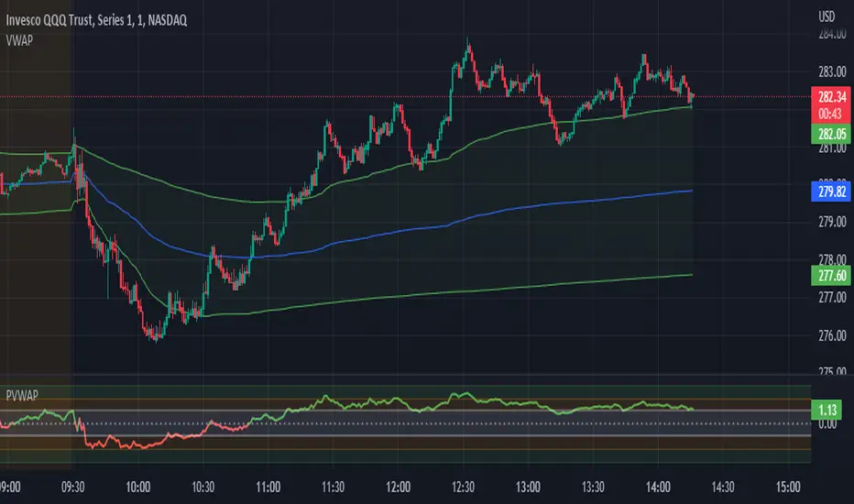This screenshot has width=854, height=504.
Task: Click the red 282.34 current price label
Action: coord(831,97)
